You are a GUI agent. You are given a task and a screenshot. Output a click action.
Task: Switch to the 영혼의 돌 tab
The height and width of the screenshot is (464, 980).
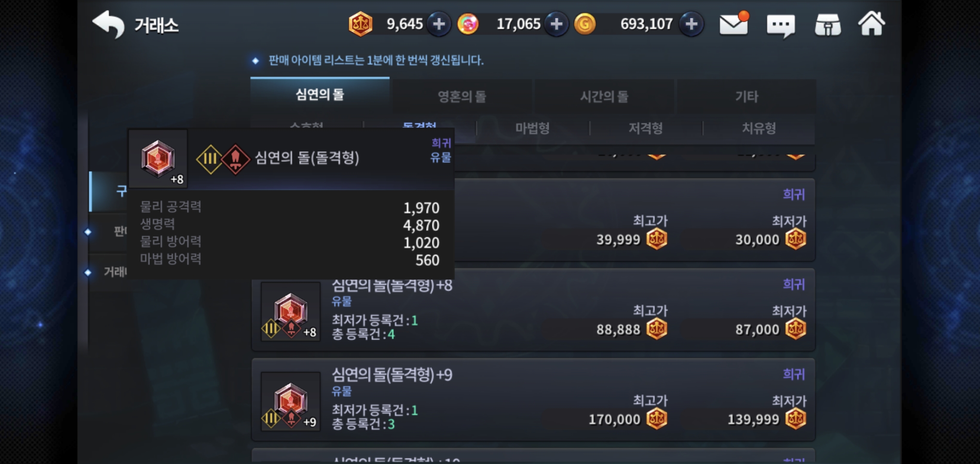coord(462,96)
